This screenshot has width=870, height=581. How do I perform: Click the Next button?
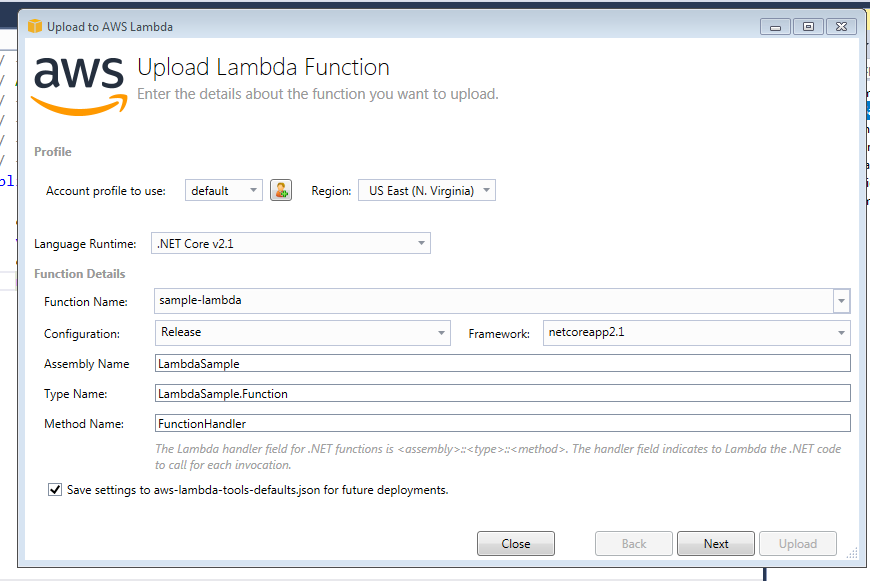coord(715,543)
